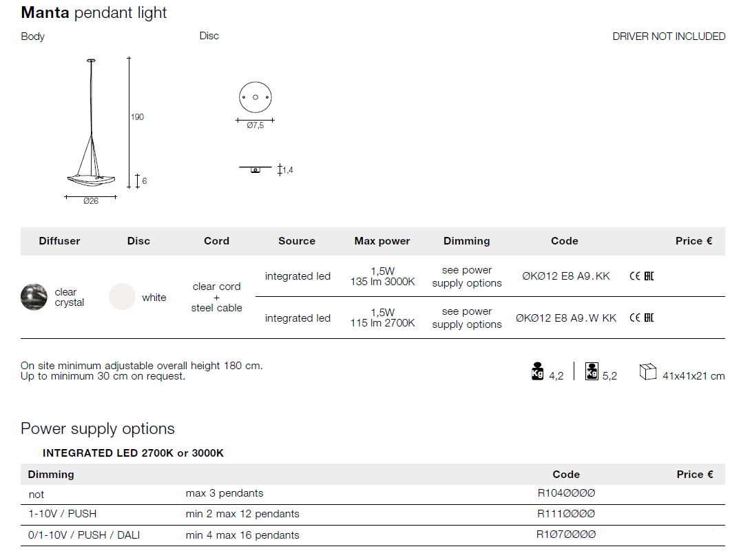This screenshot has width=741, height=560.
Task: Click the '1,5W 115 lm 2700K' cell
Action: (x=383, y=318)
